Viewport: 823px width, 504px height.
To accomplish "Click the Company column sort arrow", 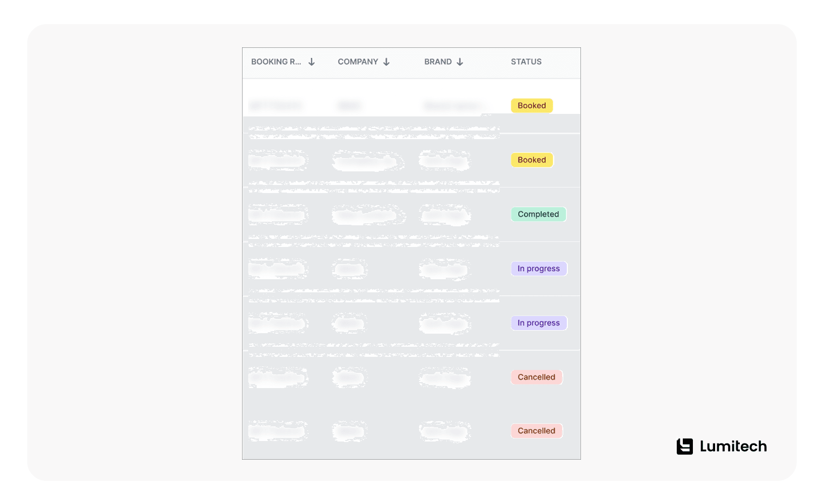I will coord(386,62).
